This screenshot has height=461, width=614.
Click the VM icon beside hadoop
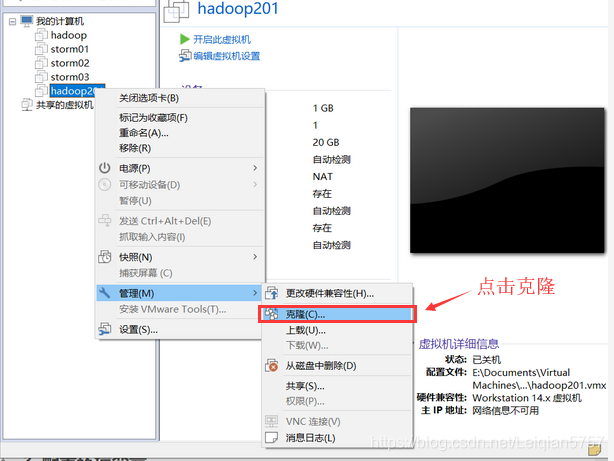pyautogui.click(x=41, y=35)
